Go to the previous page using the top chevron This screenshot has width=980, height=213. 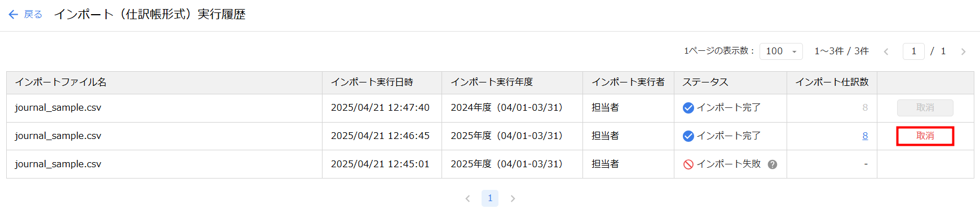click(x=886, y=51)
